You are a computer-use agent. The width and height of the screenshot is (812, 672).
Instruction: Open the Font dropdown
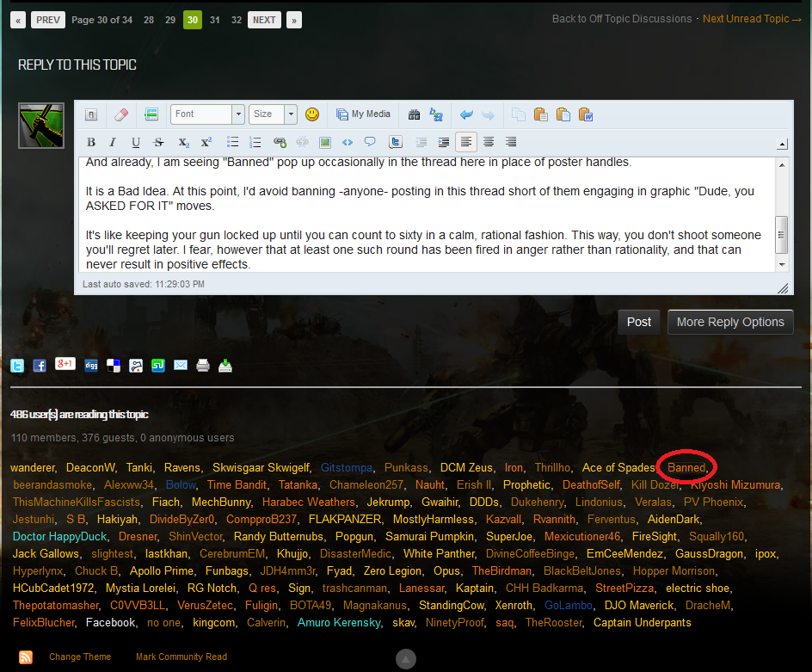[x=207, y=114]
